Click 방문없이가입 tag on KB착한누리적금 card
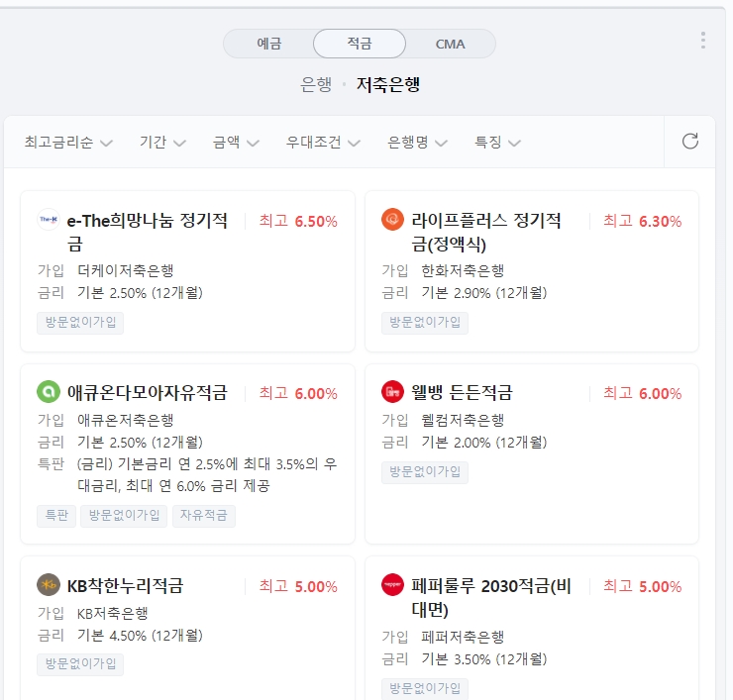Viewport: 733px width, 700px height. coord(80,664)
